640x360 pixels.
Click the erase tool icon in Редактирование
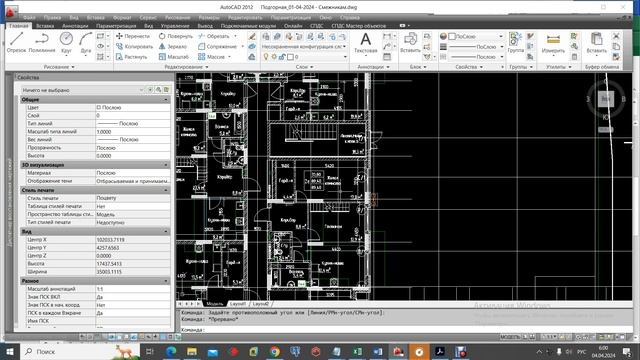[252, 36]
